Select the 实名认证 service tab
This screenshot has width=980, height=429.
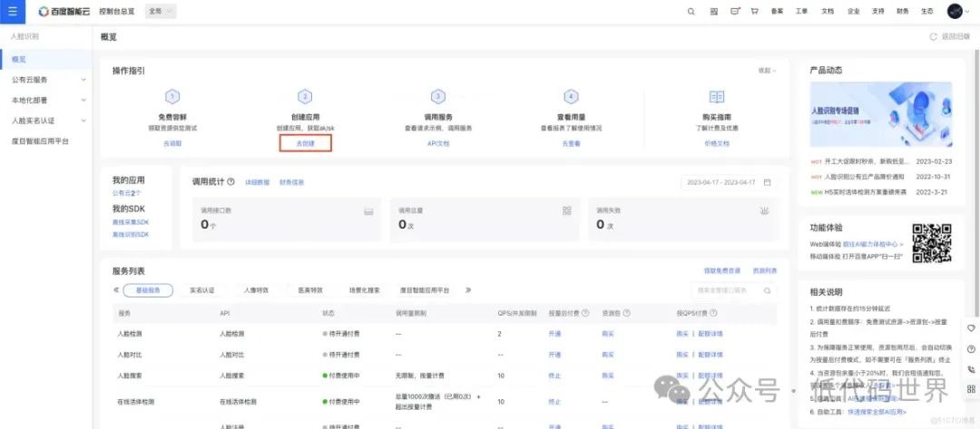point(201,290)
